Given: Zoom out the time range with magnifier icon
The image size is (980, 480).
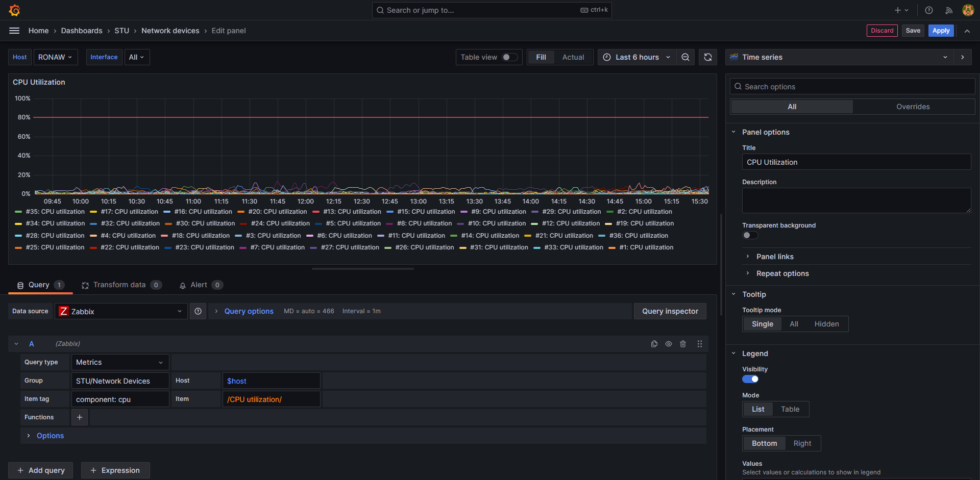Looking at the screenshot, I should click(x=685, y=57).
